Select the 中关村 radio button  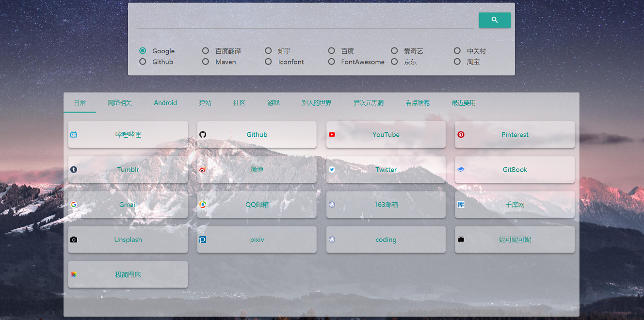457,50
